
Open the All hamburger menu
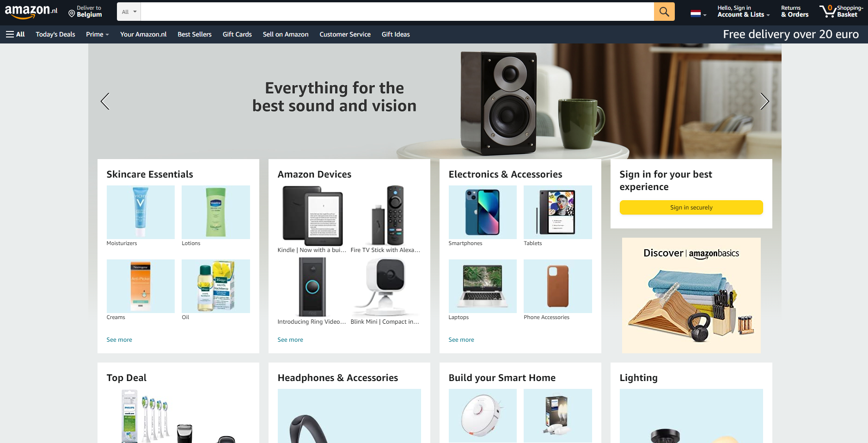15,34
